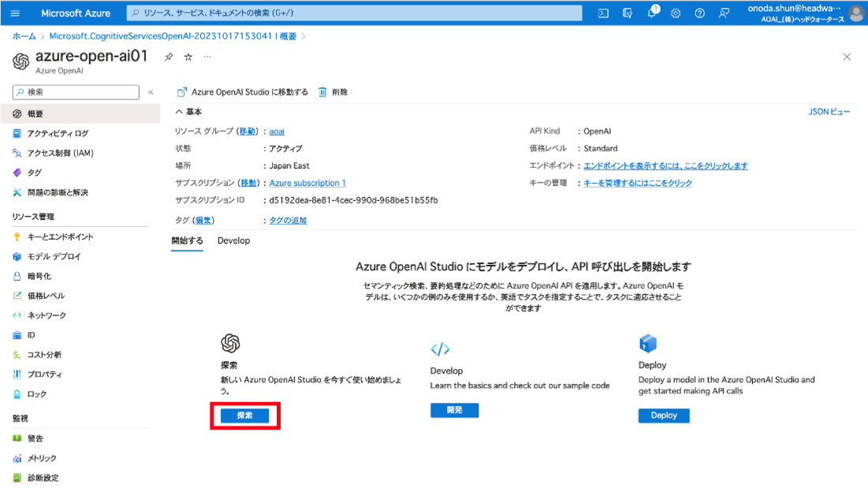Switch to the 開始する tab

tap(187, 240)
